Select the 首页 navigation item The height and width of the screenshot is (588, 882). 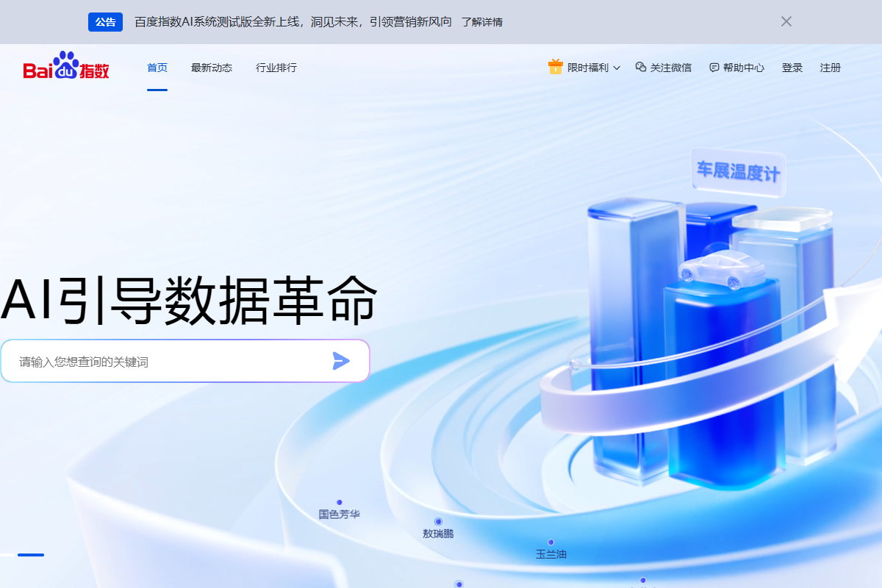click(157, 67)
